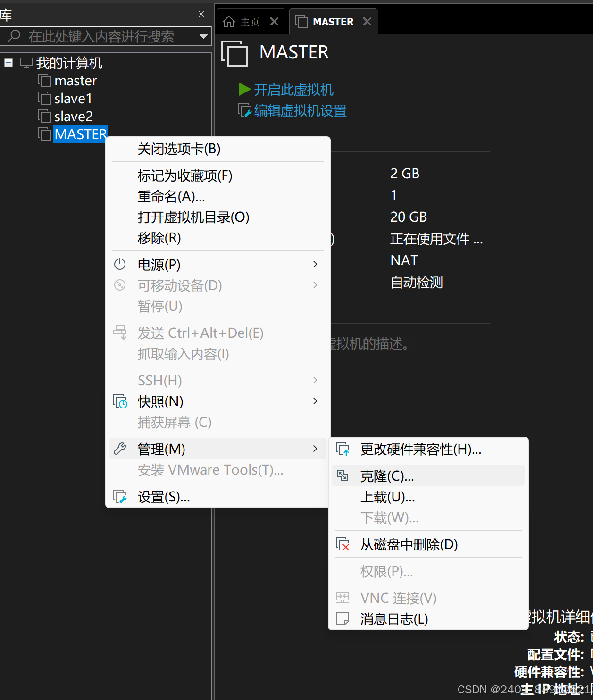593x700 pixels.
Task: Click the VNC 连接(V) icon
Action: tap(342, 598)
